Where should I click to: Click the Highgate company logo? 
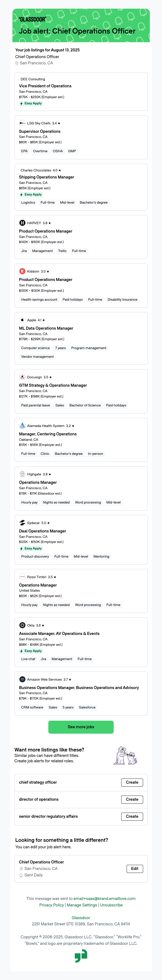[22, 474]
